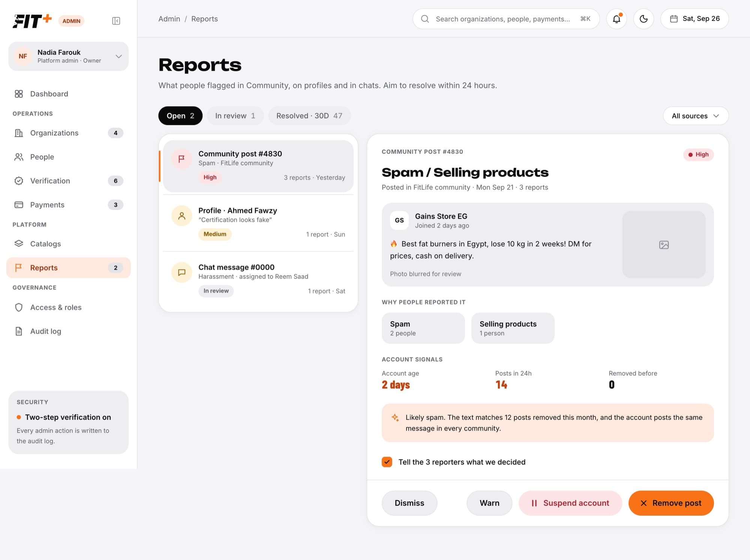Switch to Resolved · 30D tab
The width and height of the screenshot is (750, 560).
(309, 116)
